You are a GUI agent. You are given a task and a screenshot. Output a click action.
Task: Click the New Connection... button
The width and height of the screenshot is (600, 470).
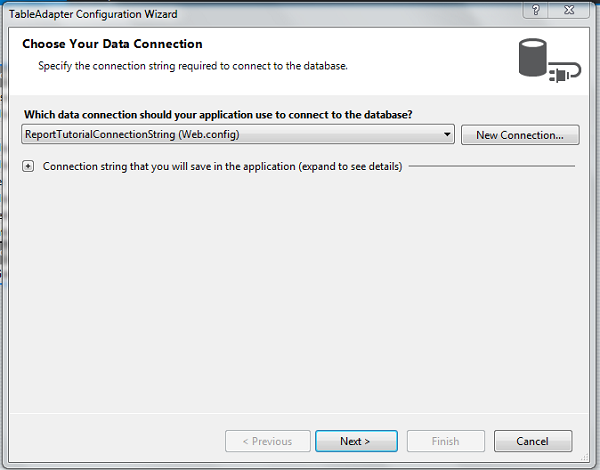click(520, 135)
